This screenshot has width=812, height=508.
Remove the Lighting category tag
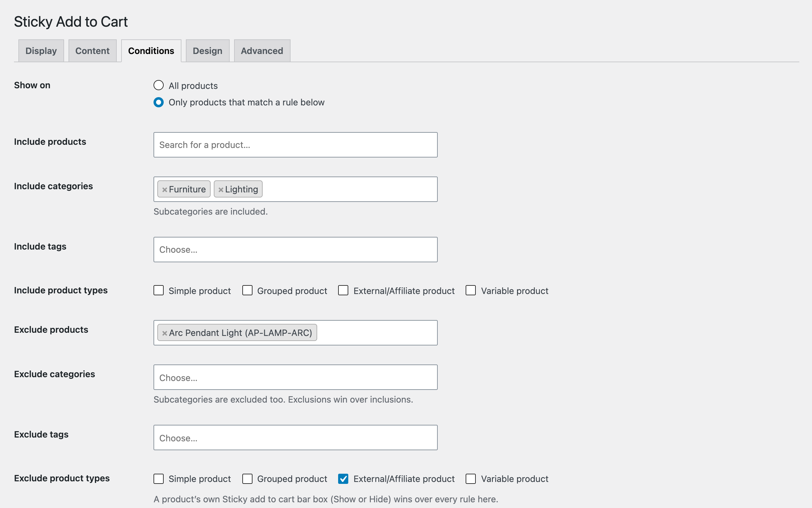pos(221,190)
